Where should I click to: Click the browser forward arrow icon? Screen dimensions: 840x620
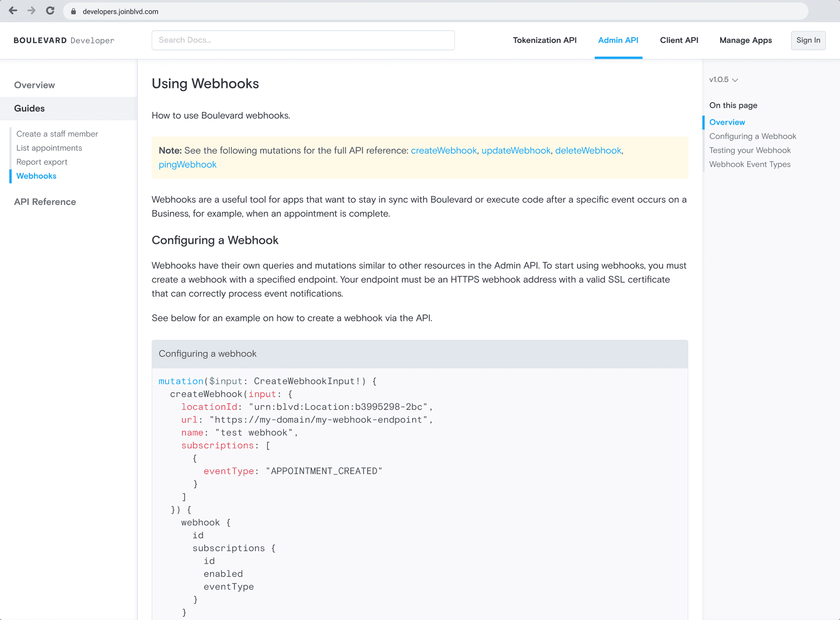coord(31,11)
